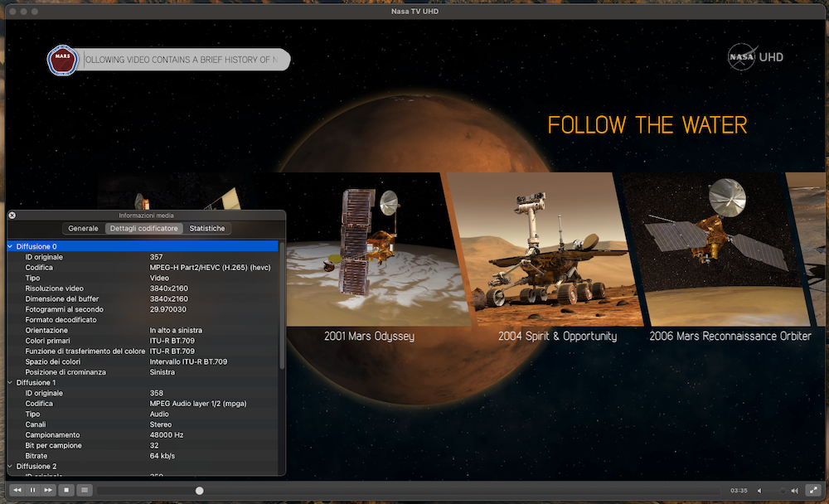Collapse the Diffusione 0 disclosure triangle

point(10,246)
